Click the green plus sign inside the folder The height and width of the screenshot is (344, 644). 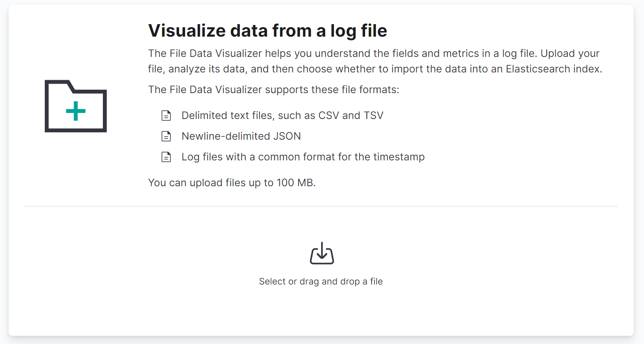point(76,111)
